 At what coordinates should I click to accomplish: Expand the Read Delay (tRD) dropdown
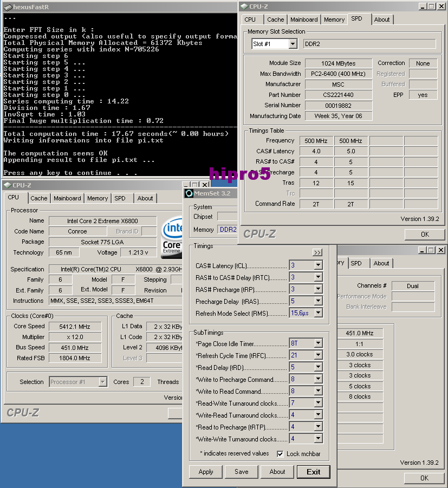click(x=318, y=367)
